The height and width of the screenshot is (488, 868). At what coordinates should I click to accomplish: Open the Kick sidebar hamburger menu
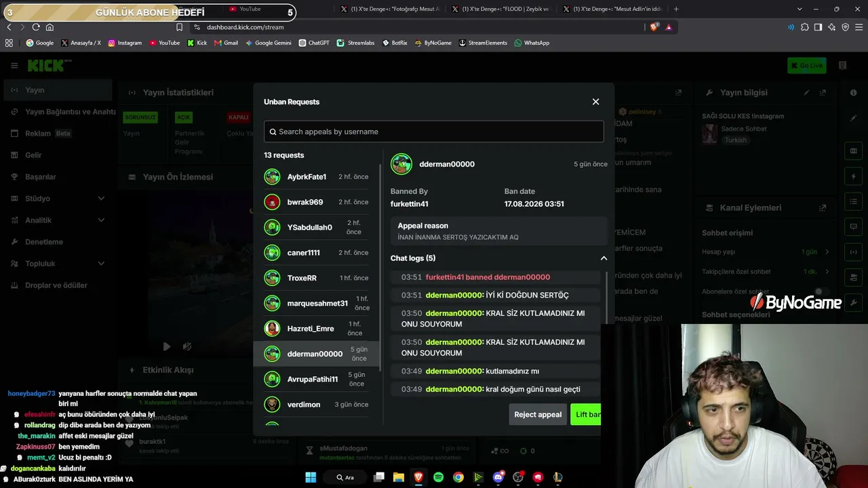[x=14, y=66]
